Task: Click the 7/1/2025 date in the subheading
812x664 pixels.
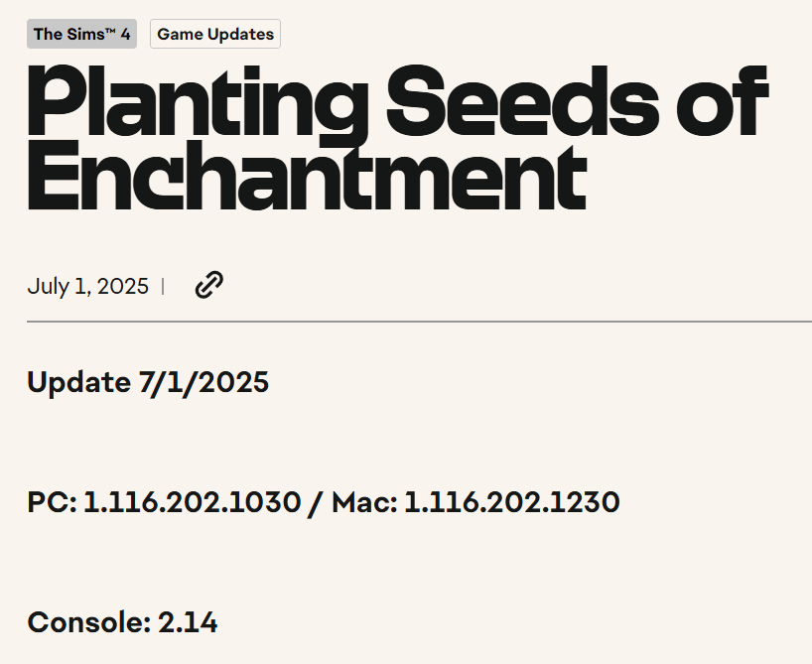Action: [204, 382]
